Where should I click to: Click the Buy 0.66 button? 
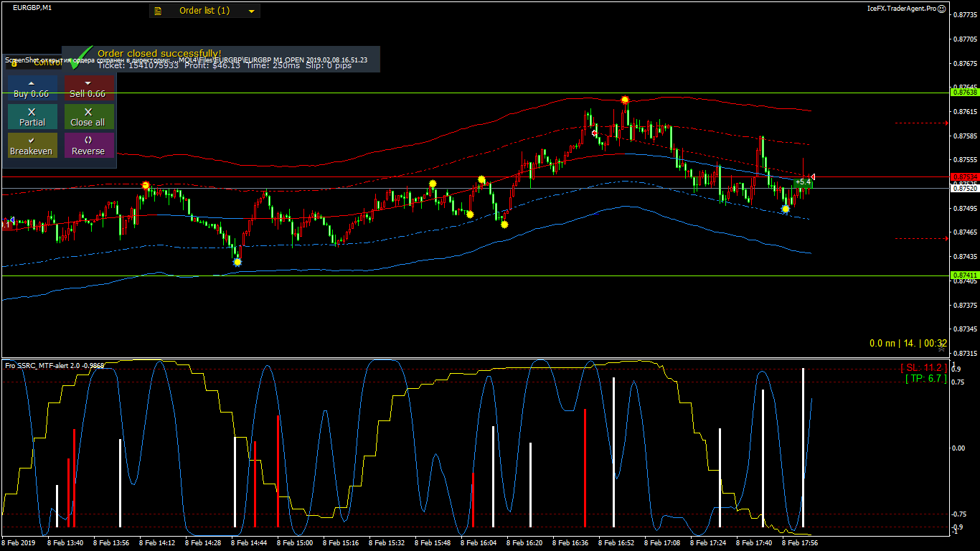[x=32, y=88]
